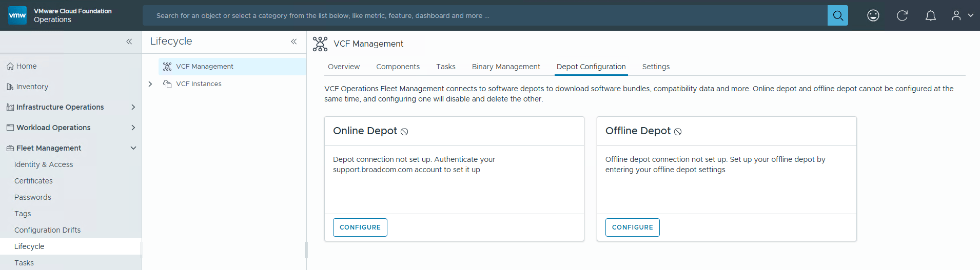Click the search magnifier button
This screenshot has height=270, width=980.
point(837,15)
